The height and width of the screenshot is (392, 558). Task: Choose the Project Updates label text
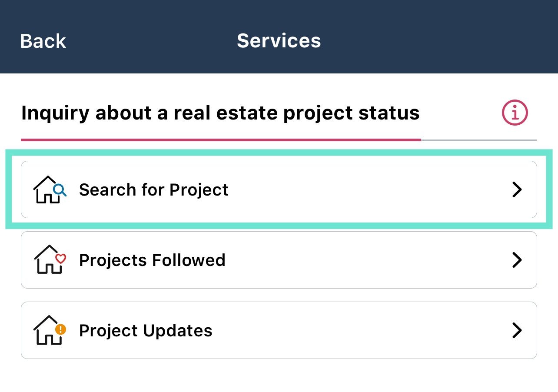[x=146, y=330]
